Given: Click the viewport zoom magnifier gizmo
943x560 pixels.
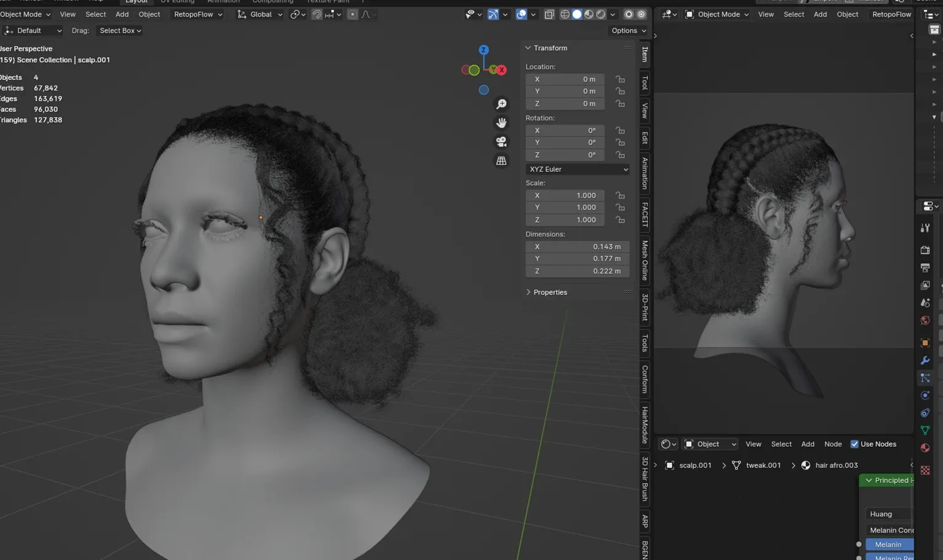Looking at the screenshot, I should pyautogui.click(x=501, y=104).
